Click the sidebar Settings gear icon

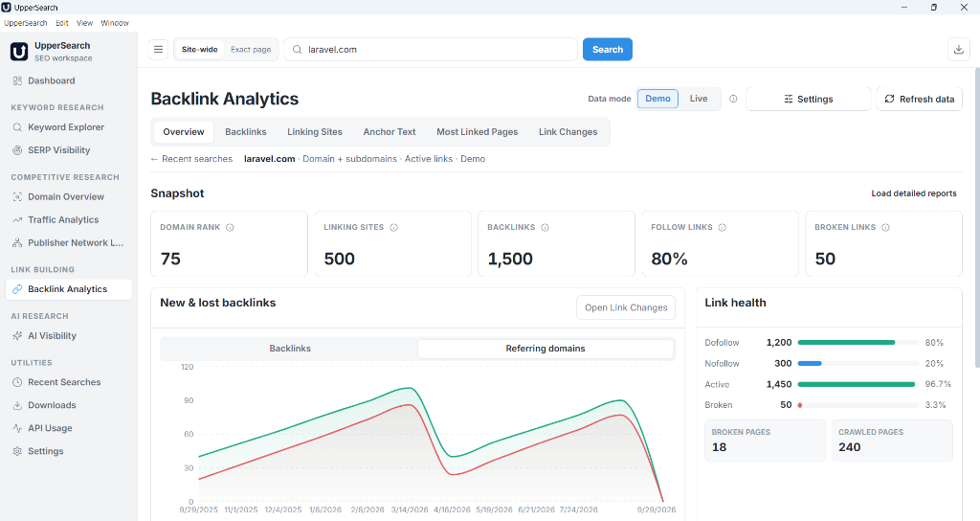[x=17, y=451]
